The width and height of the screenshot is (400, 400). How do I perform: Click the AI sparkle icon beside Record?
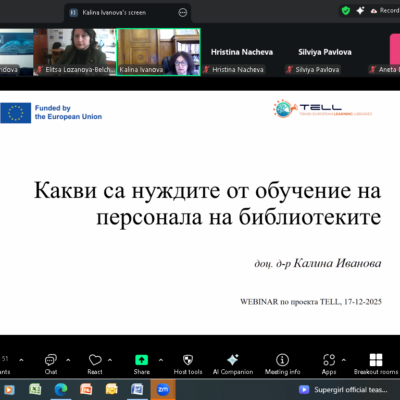coord(360,11)
